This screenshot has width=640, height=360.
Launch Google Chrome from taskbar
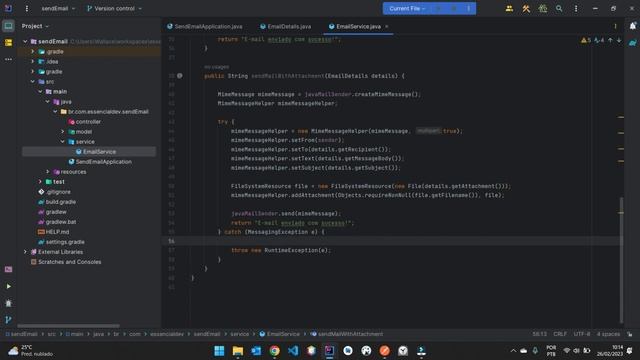(x=274, y=351)
